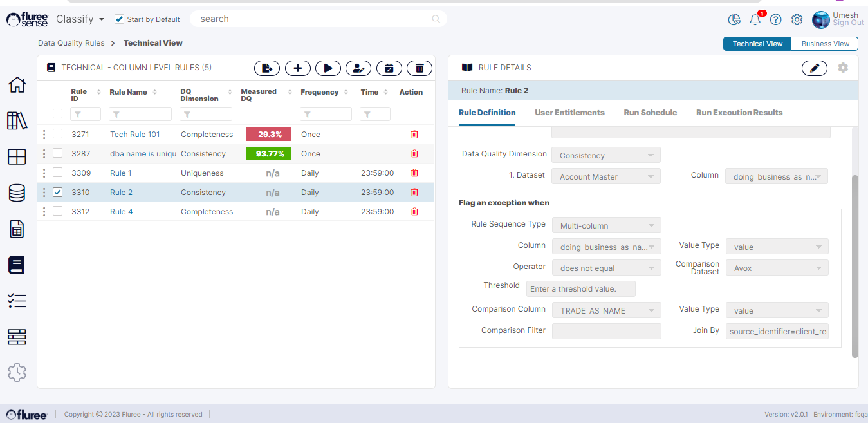Open the Operator 'does not equal' dropdown
Image resolution: width=868 pixels, height=423 pixels.
[605, 268]
